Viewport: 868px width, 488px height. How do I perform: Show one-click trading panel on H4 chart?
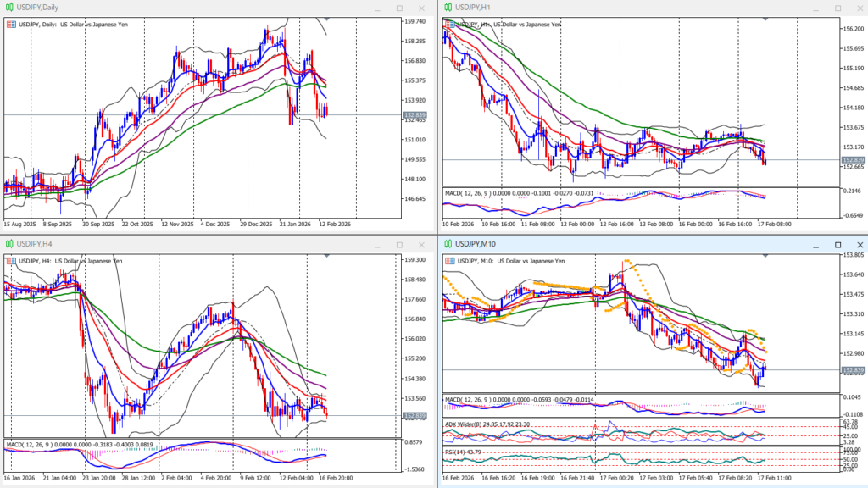[x=10, y=261]
